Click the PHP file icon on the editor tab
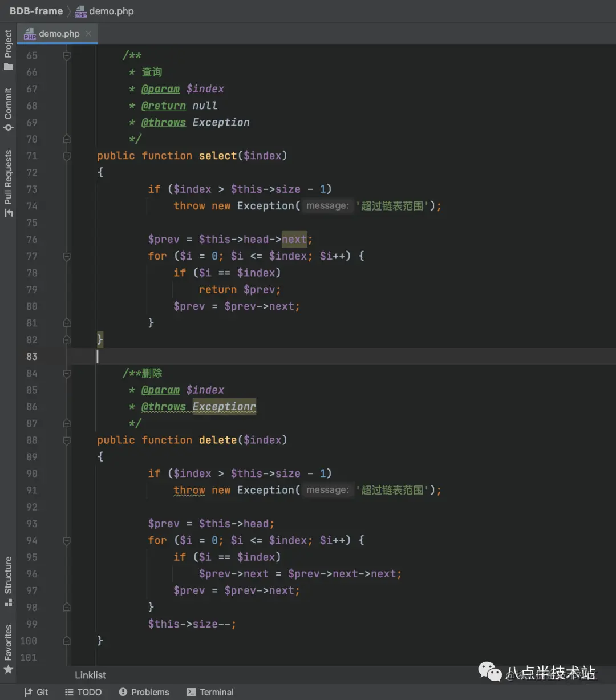616x700 pixels. (30, 34)
